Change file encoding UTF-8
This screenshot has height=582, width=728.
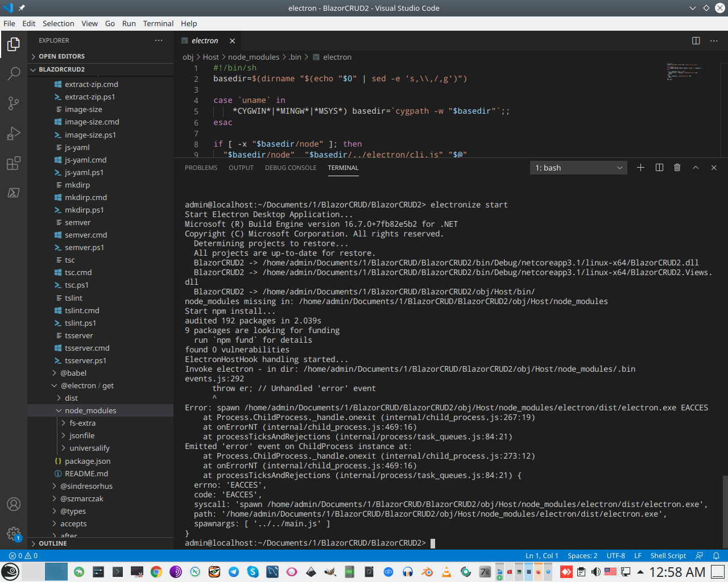point(616,556)
